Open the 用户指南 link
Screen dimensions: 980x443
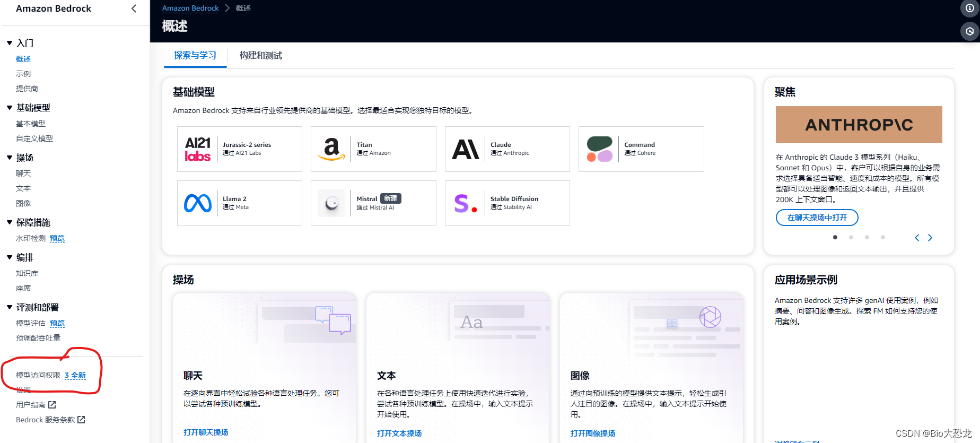click(31, 405)
